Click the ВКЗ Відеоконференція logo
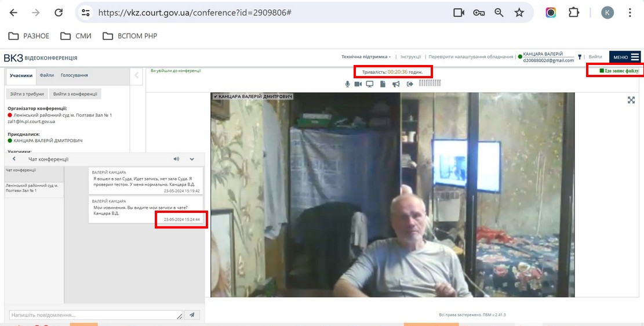 point(40,57)
